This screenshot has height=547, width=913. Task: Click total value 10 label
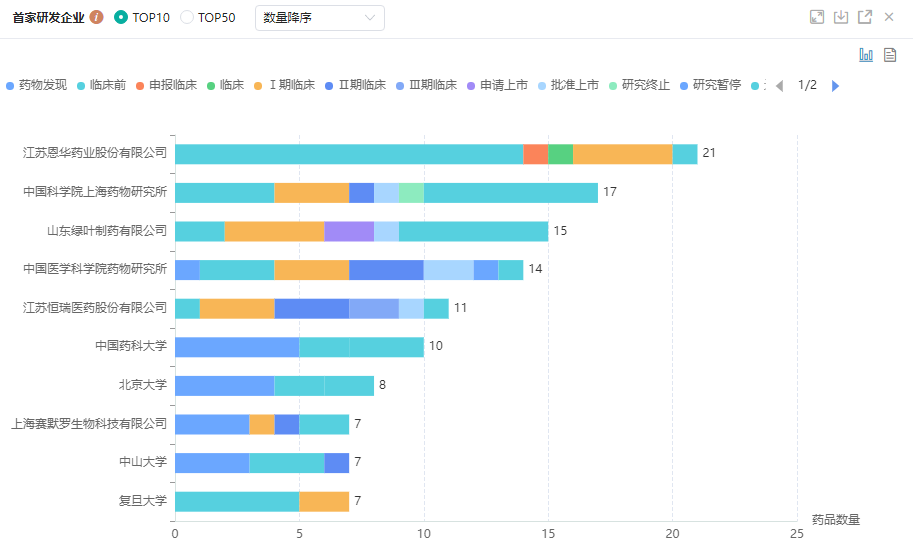436,346
